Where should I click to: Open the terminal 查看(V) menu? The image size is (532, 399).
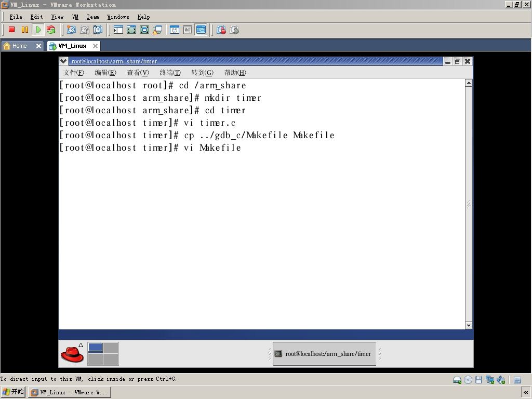[x=138, y=73]
